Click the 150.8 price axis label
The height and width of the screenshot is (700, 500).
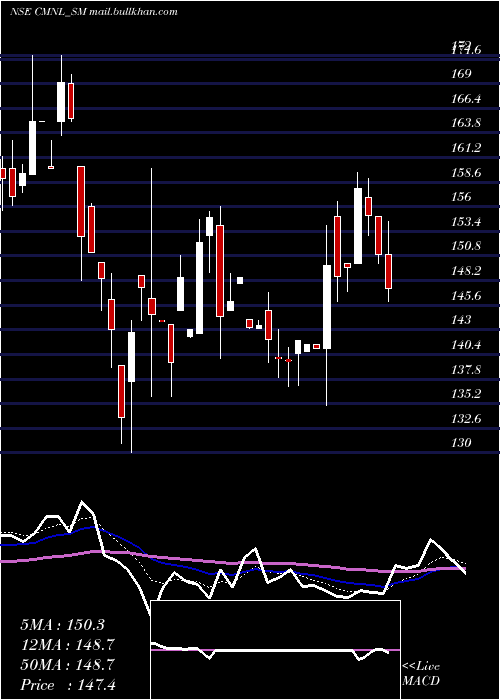point(466,246)
